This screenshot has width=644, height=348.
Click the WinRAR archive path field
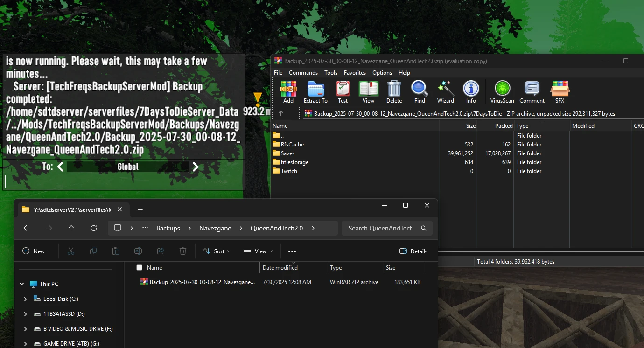click(x=473, y=113)
